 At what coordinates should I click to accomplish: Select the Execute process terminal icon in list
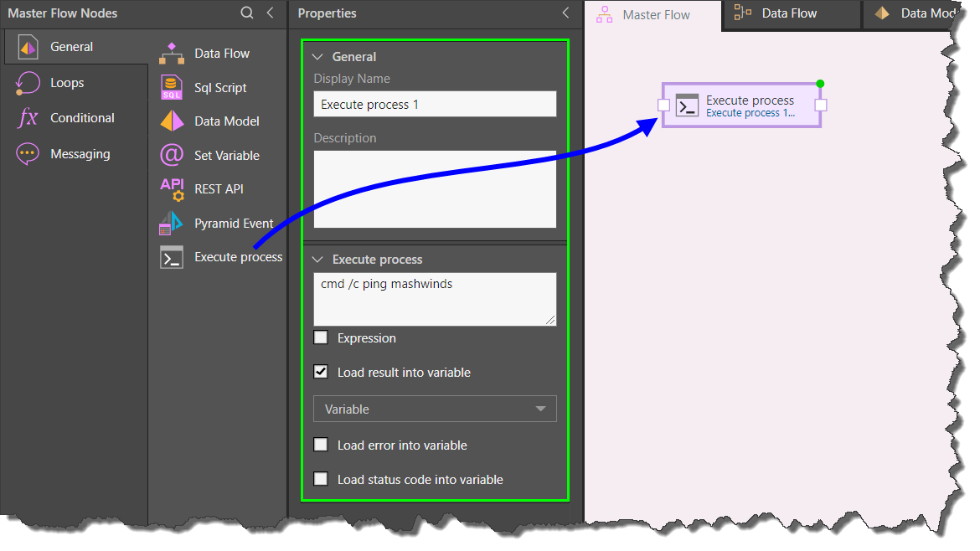click(x=172, y=258)
